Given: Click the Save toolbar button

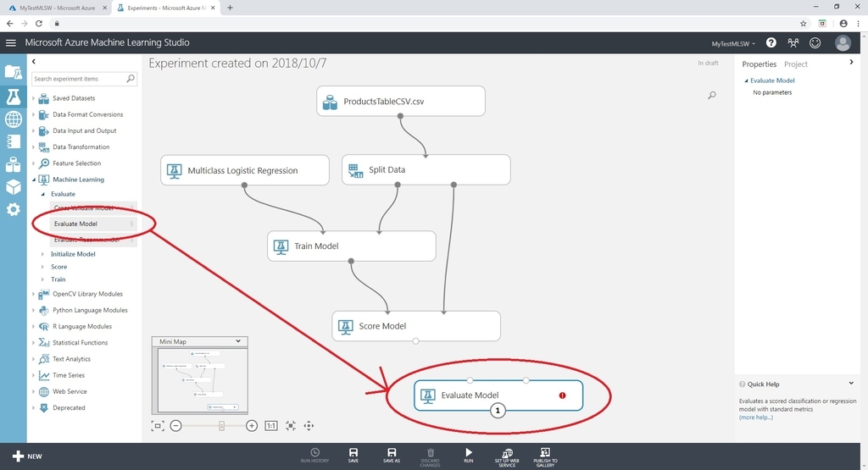Looking at the screenshot, I should point(353,456).
